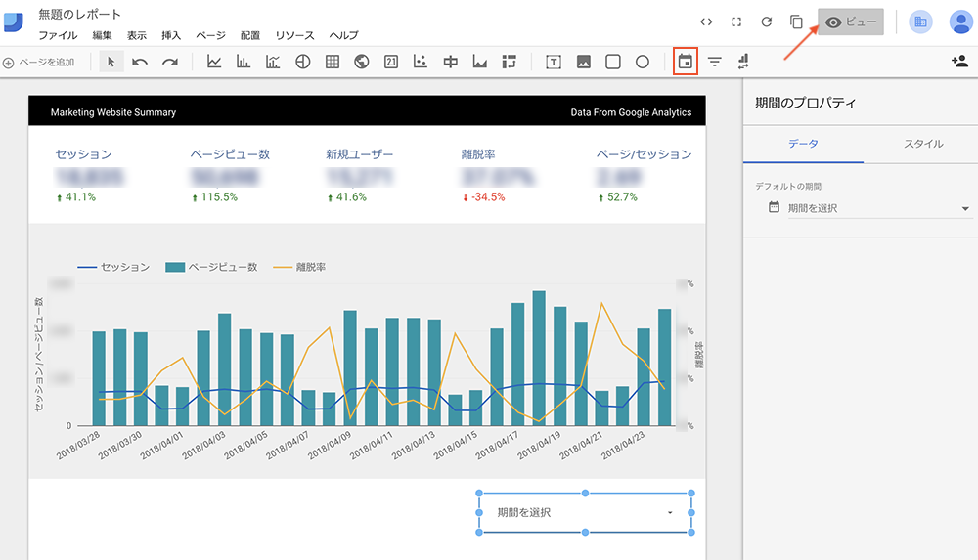
Task: Insert a geo map chart
Action: pyautogui.click(x=362, y=62)
